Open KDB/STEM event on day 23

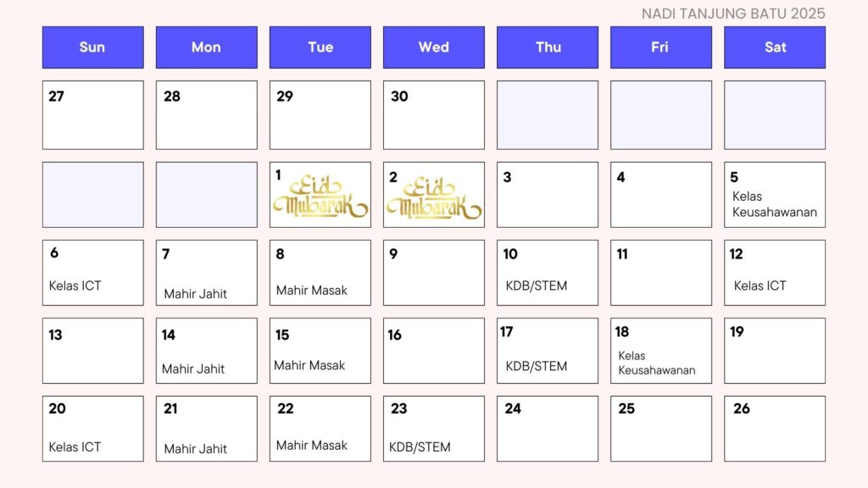tap(420, 447)
